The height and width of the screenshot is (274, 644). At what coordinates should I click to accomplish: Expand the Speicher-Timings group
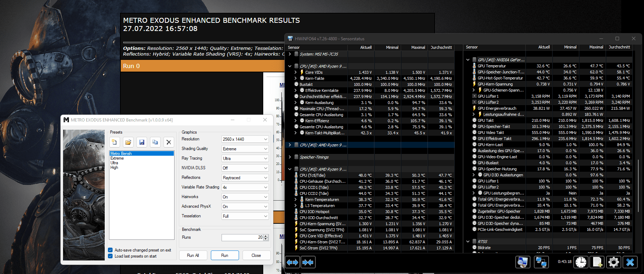click(290, 157)
